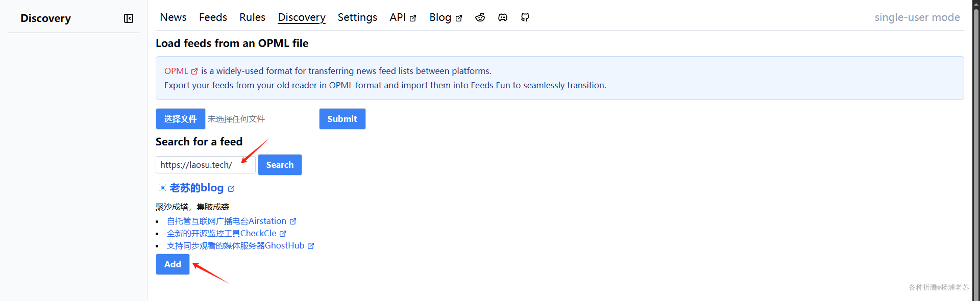Focus the feed URL search field
This screenshot has width=980, height=301.
tap(206, 165)
